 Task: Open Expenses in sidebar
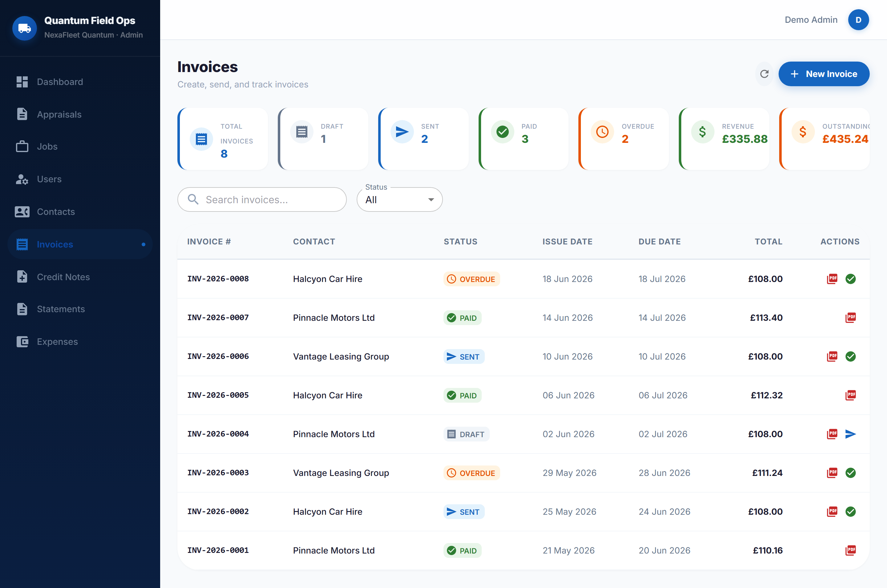tap(80, 342)
